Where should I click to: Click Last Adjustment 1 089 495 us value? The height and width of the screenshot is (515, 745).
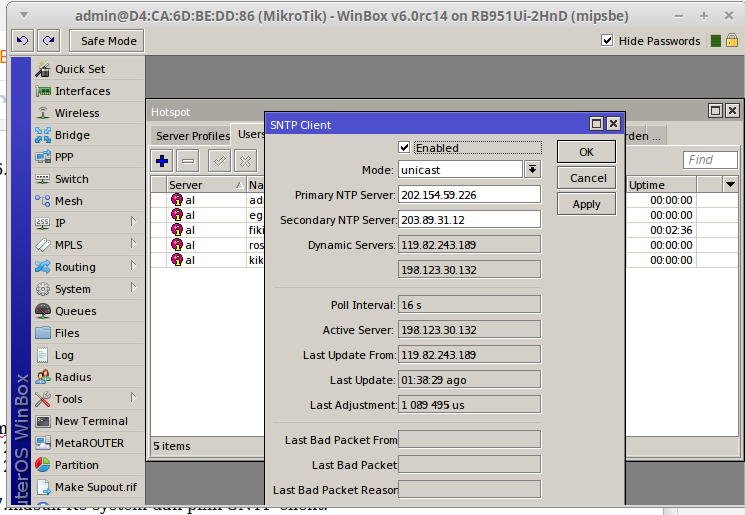click(x=469, y=405)
